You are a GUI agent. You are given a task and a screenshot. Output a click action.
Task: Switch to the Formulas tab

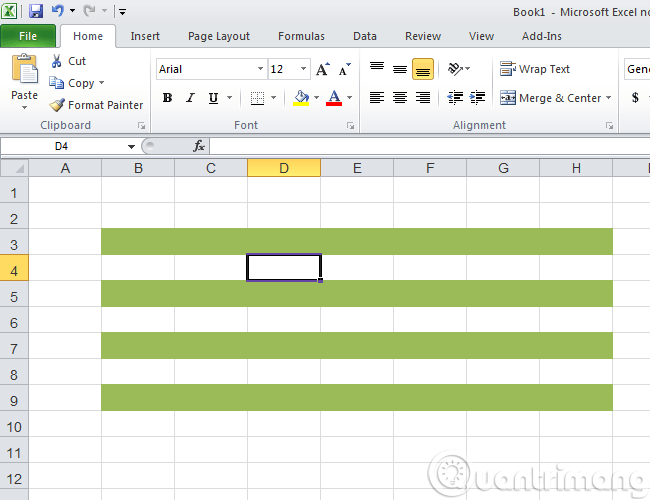click(x=301, y=36)
